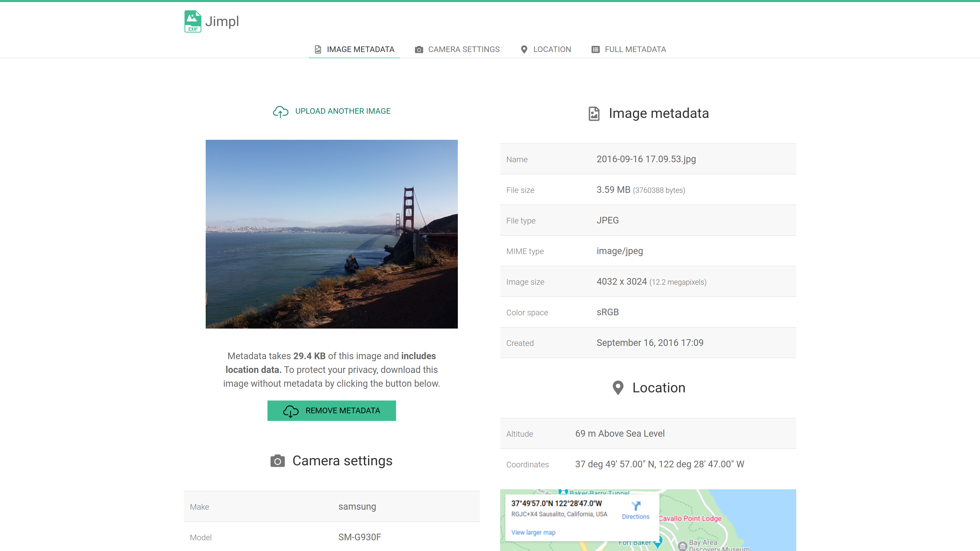Click the camera icon next to Camera Settings tab
This screenshot has height=551, width=980.
419,49
